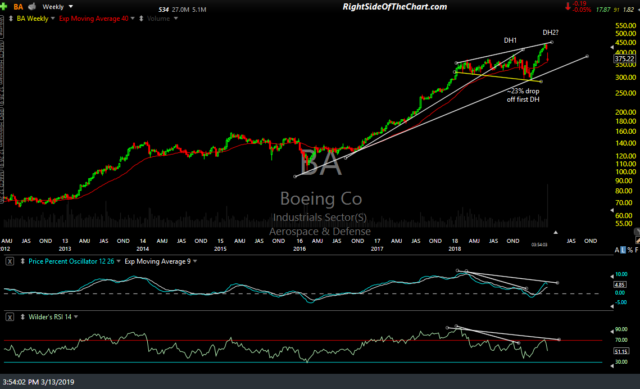Click the 2018 year label on time axis
The image size is (640, 389).
455,249
